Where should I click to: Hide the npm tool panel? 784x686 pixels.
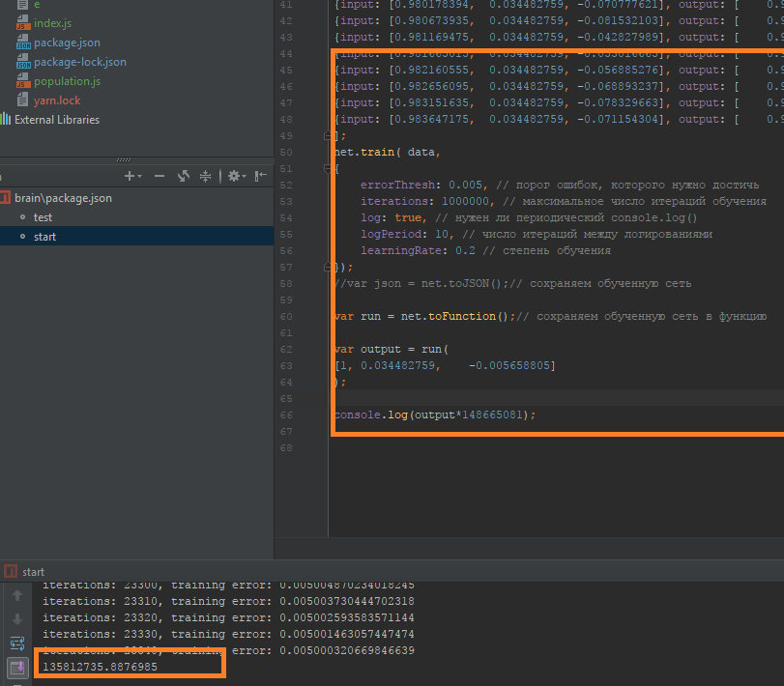(260, 176)
